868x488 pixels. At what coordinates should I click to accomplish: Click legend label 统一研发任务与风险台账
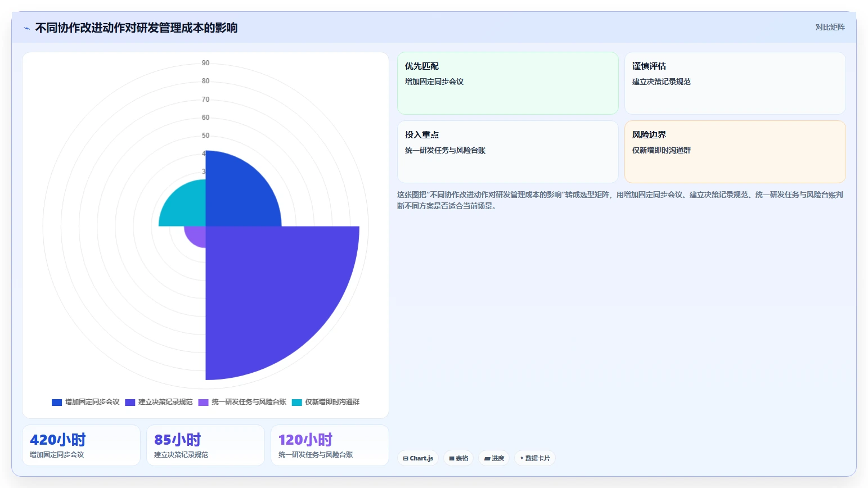[x=249, y=402]
